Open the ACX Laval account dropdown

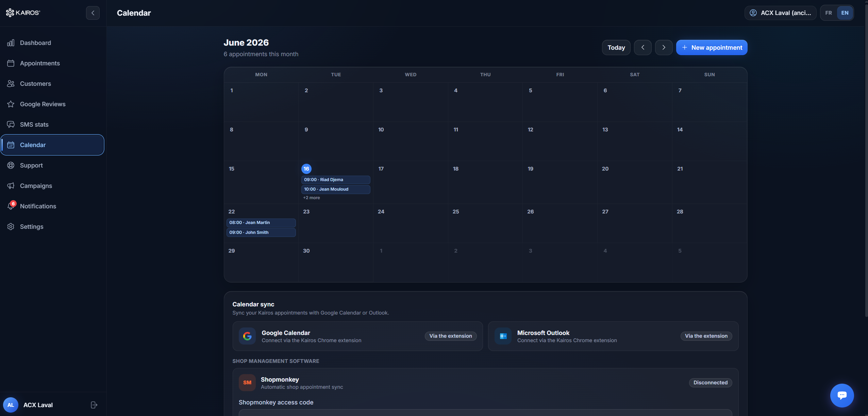(x=780, y=13)
